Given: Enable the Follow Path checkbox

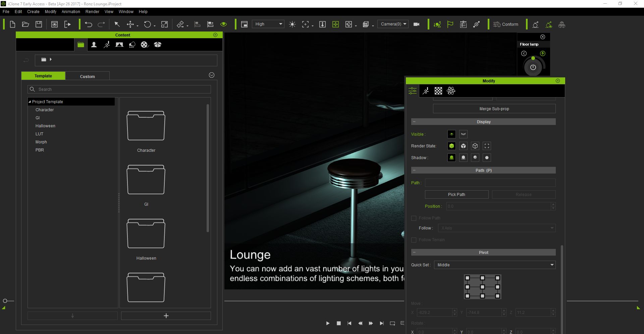Looking at the screenshot, I should (414, 218).
